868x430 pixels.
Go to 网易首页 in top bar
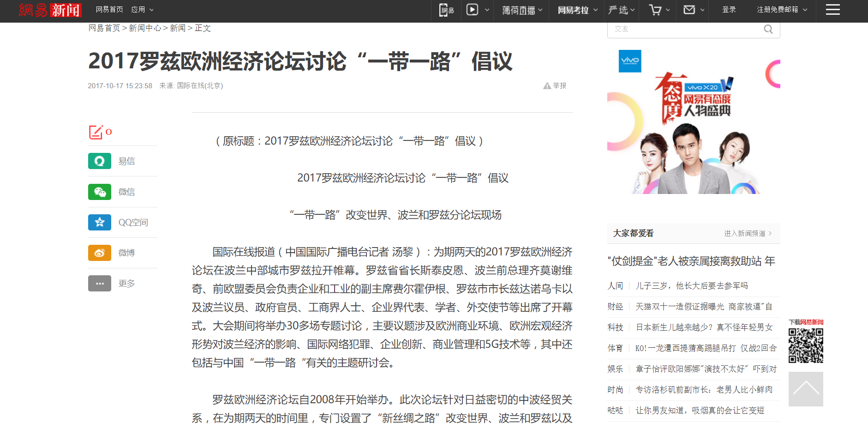tap(109, 10)
